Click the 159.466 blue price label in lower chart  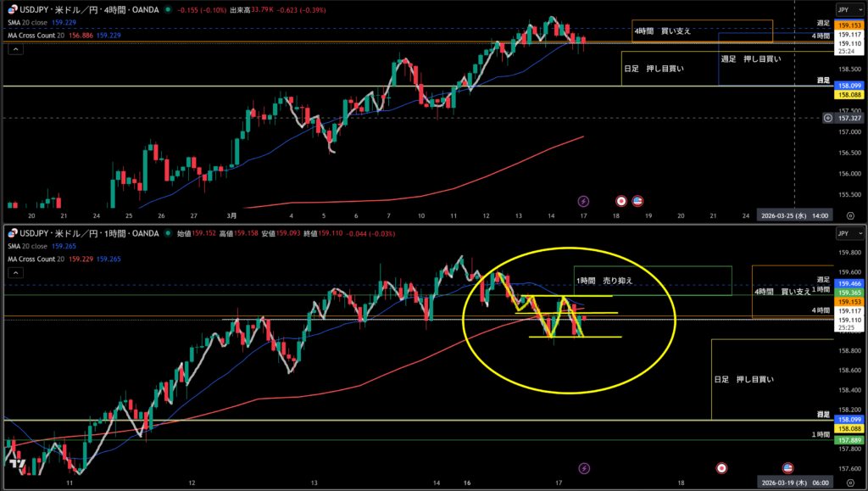tap(849, 282)
